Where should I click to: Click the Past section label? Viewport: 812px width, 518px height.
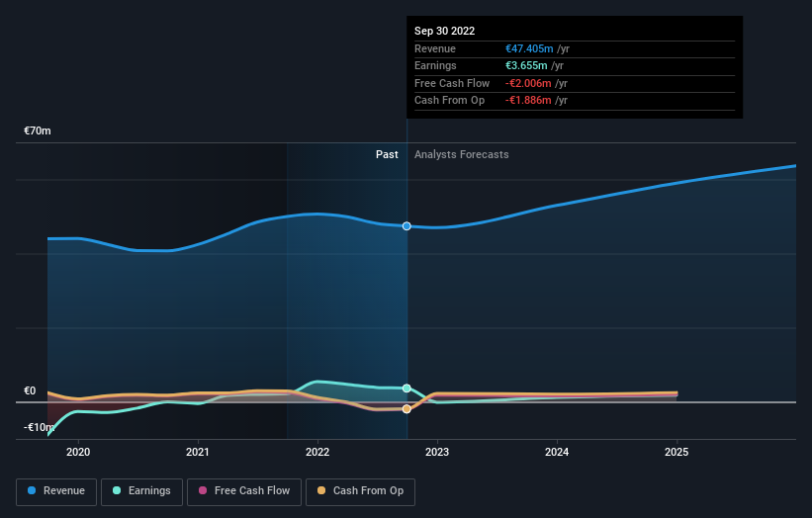coord(387,155)
